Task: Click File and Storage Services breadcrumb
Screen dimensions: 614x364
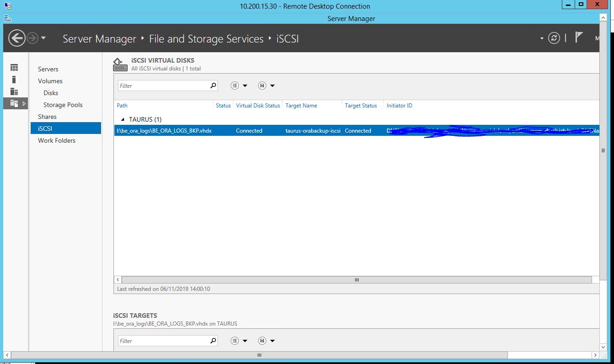Action: [206, 39]
